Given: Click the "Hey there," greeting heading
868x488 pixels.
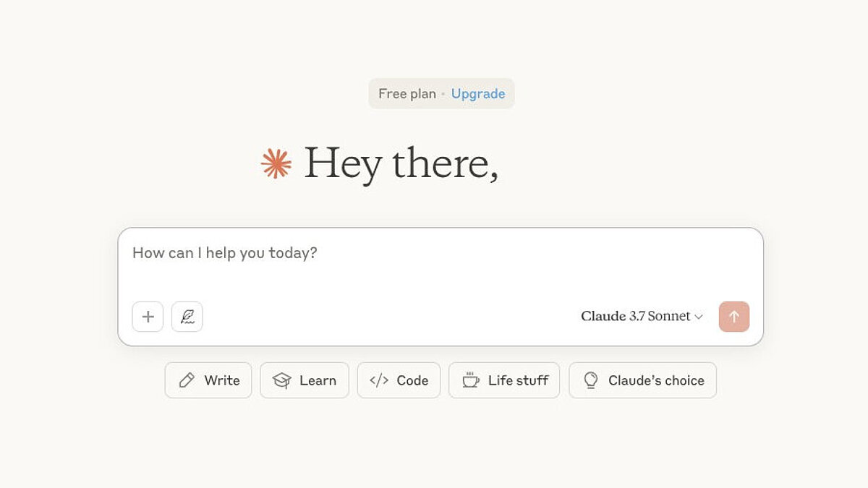Looking at the screenshot, I should pos(401,163).
